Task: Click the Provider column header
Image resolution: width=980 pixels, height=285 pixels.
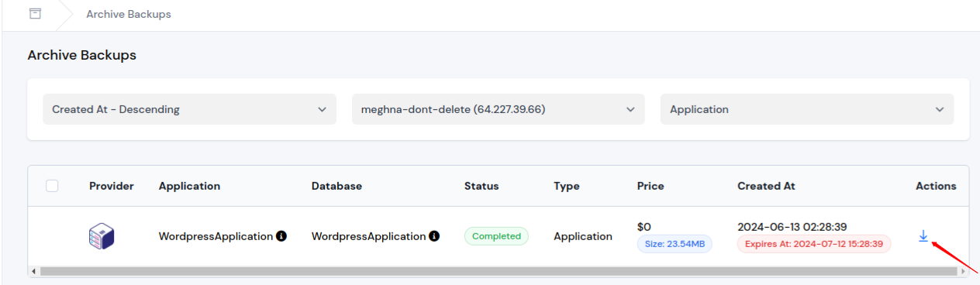Action: click(112, 186)
